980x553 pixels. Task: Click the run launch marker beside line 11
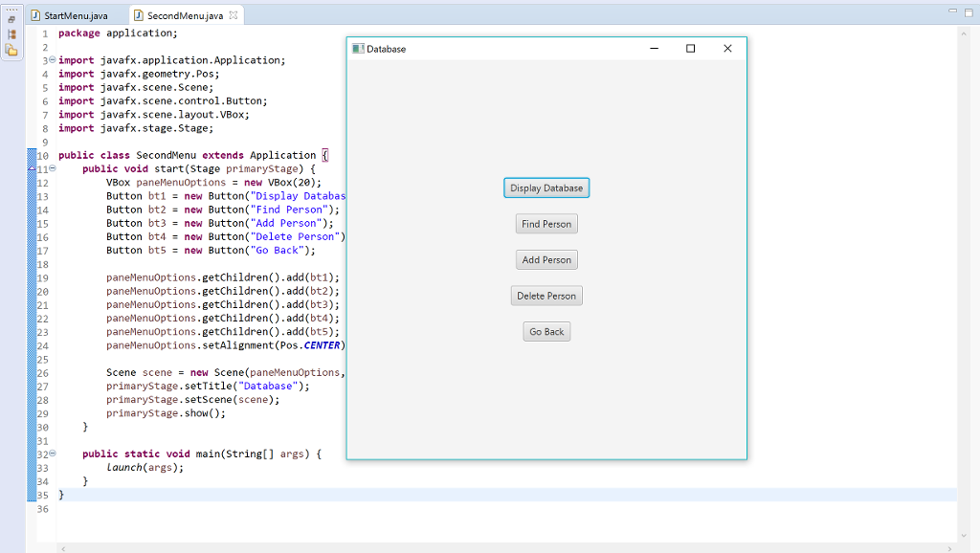(x=32, y=168)
